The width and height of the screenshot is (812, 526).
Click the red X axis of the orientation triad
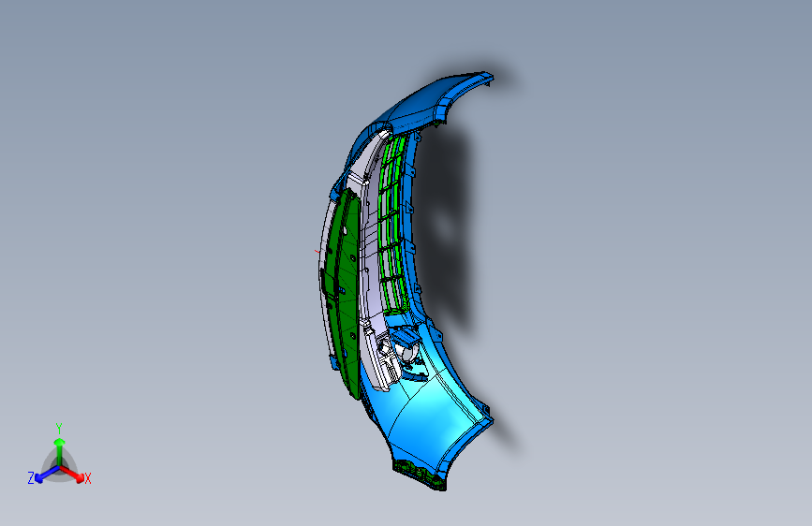click(x=72, y=474)
